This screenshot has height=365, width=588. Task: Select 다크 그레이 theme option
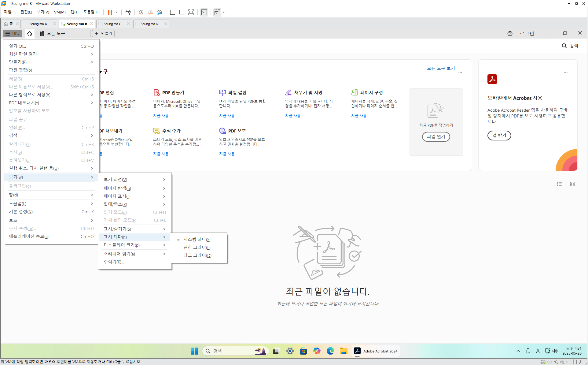click(x=197, y=255)
